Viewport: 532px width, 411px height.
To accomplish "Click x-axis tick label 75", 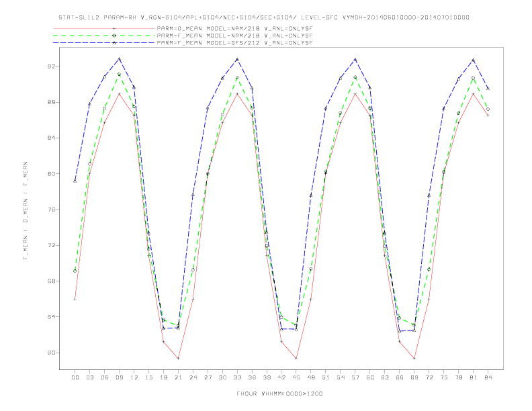I will (444, 377).
